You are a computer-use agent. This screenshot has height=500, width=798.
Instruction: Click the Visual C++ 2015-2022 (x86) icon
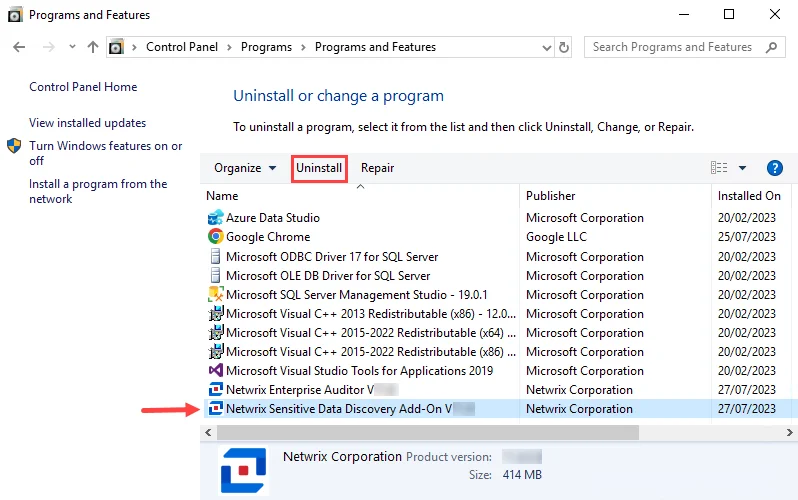coord(216,351)
